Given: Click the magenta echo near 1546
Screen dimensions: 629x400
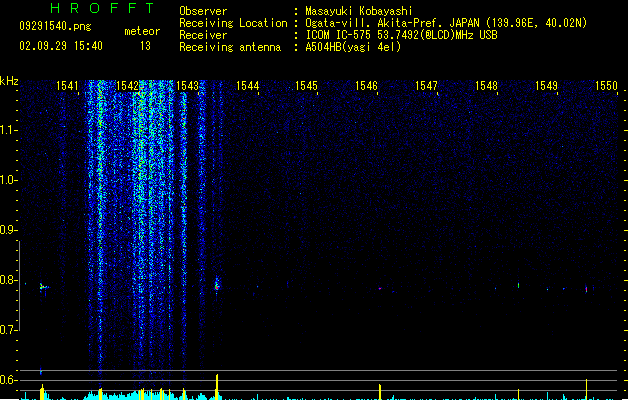Looking at the screenshot, I should point(380,288).
